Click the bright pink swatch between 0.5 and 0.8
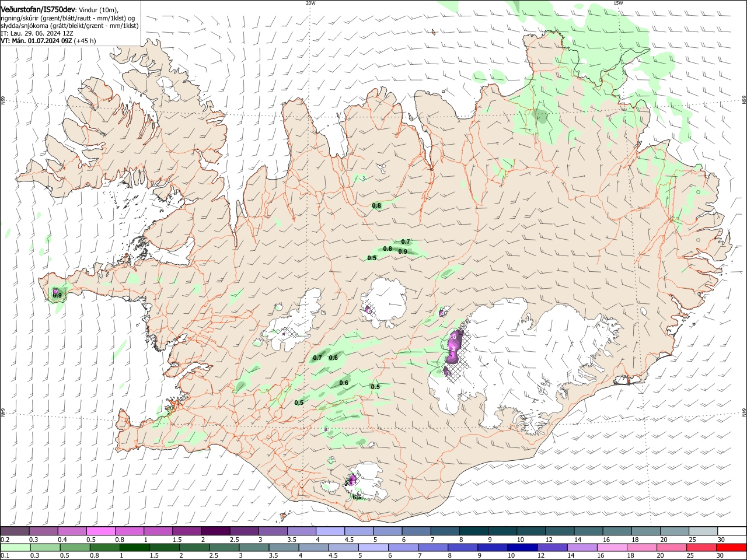 [x=100, y=531]
